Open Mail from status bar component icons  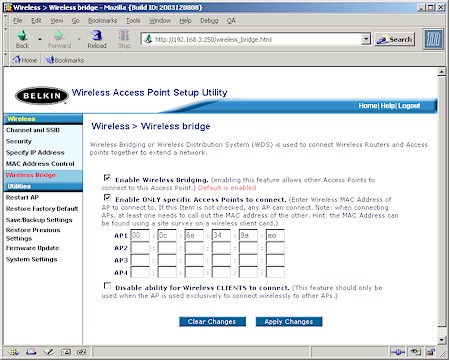[31, 352]
